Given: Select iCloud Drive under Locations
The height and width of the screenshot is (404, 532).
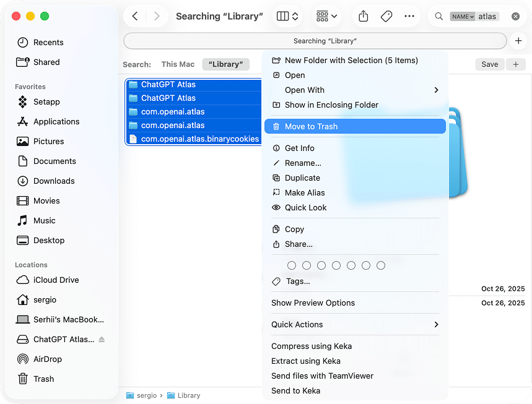Looking at the screenshot, I should [x=55, y=280].
